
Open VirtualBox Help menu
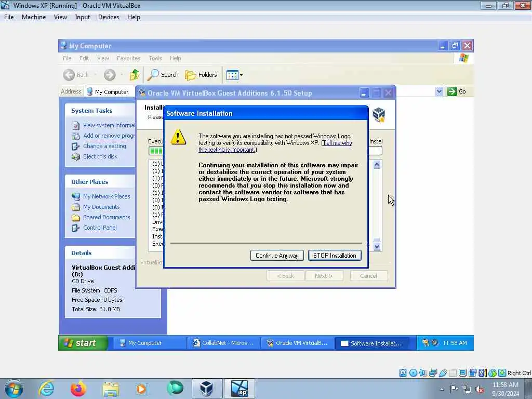click(134, 17)
